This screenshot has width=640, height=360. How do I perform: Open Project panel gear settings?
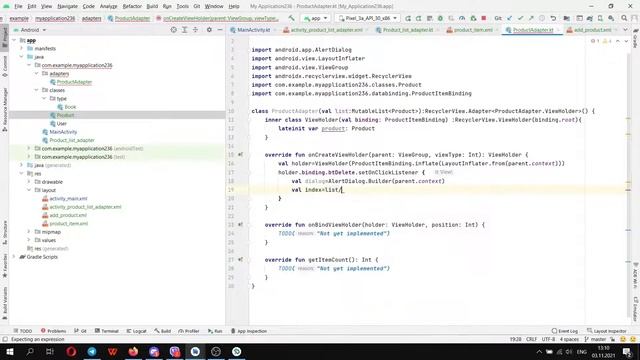tap(209, 30)
